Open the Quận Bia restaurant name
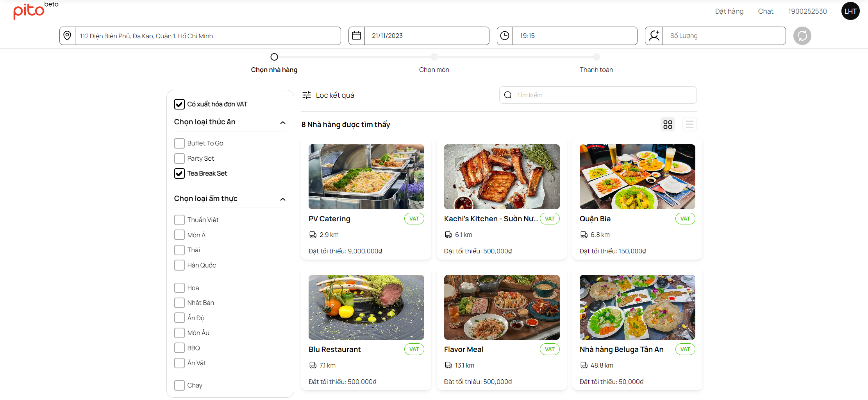Viewport: 868px width, 400px height. click(x=595, y=219)
